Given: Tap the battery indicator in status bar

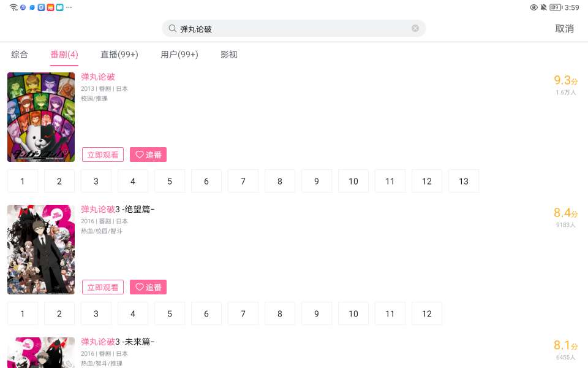Looking at the screenshot, I should pyautogui.click(x=555, y=7).
